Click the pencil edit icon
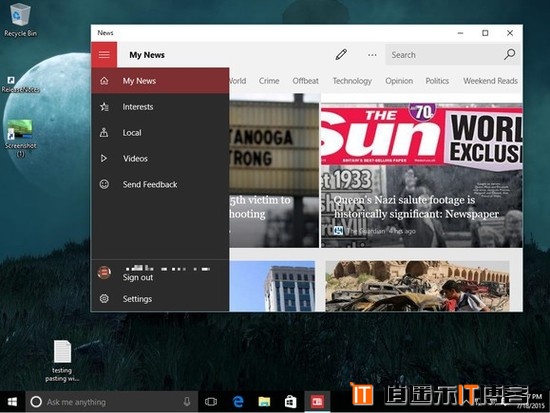 (x=341, y=55)
